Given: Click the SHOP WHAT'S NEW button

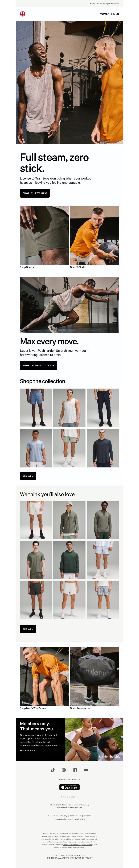Looking at the screenshot, I should click(x=35, y=193).
